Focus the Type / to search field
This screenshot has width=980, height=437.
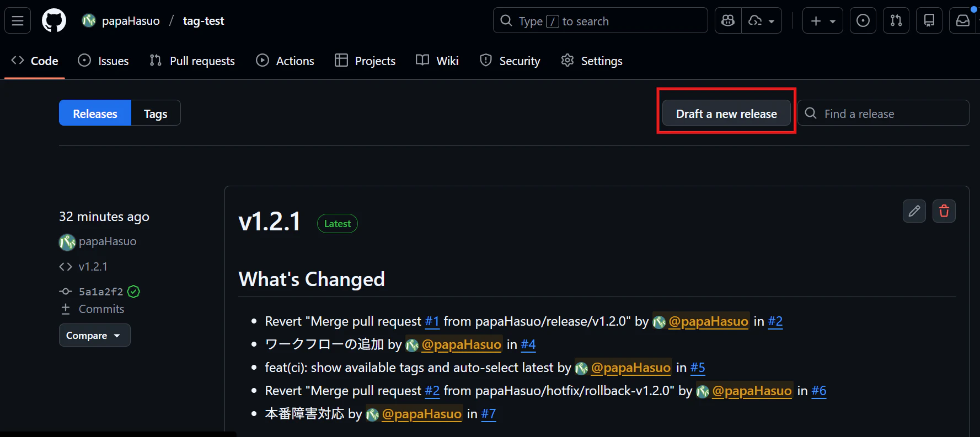click(x=600, y=21)
